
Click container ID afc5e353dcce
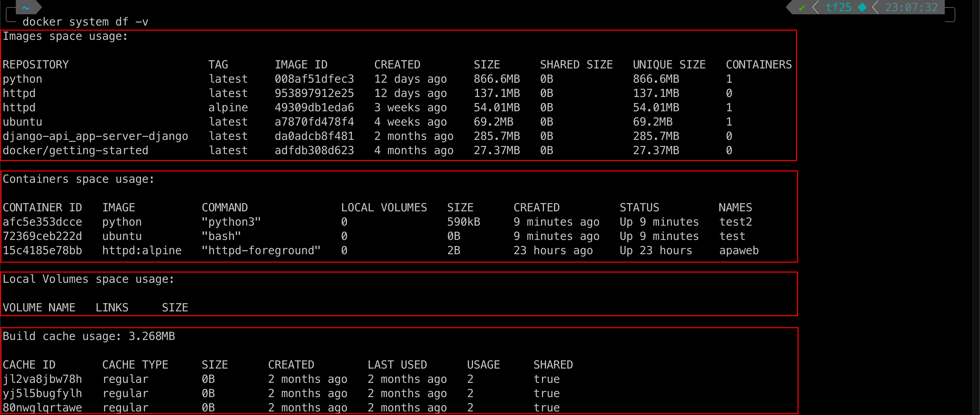coord(42,222)
